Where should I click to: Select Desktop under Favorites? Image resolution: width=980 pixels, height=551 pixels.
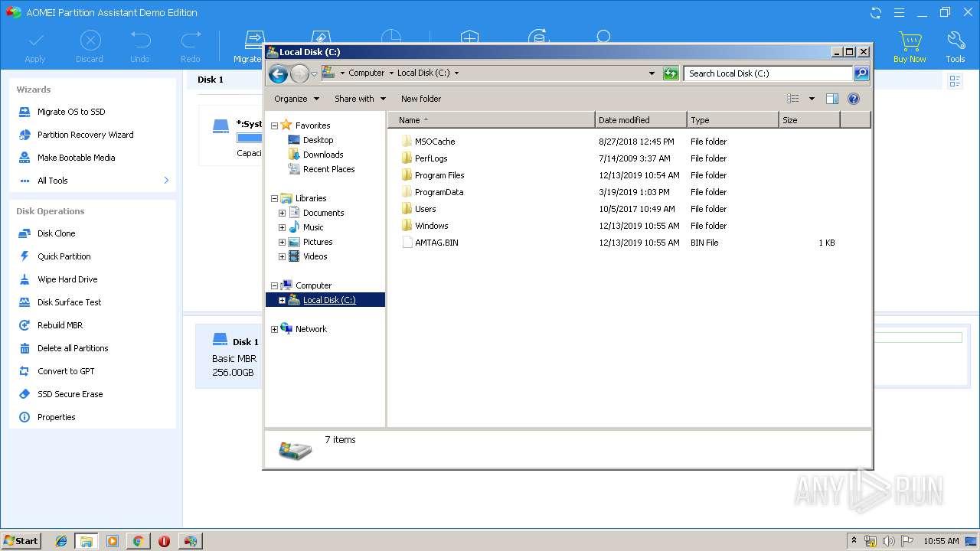318,140
